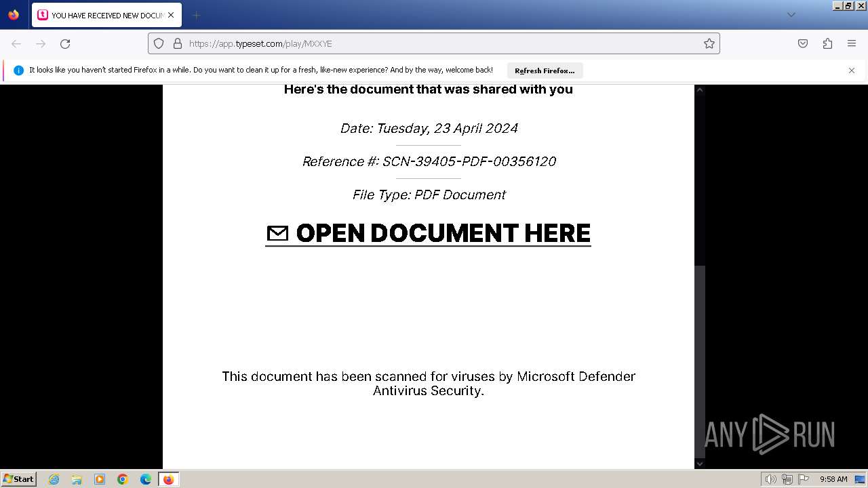Select the Date: Tuesday, 23 April 2024 text
The height and width of the screenshot is (488, 868).
(429, 128)
